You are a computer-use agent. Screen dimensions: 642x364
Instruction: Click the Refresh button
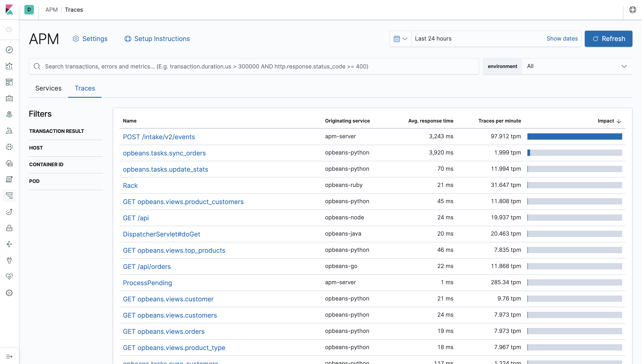click(x=608, y=39)
